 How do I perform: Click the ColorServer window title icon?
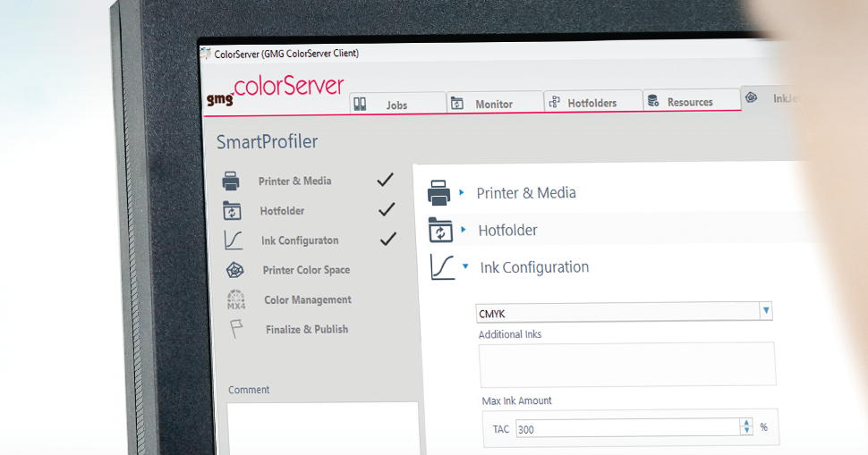(206, 54)
